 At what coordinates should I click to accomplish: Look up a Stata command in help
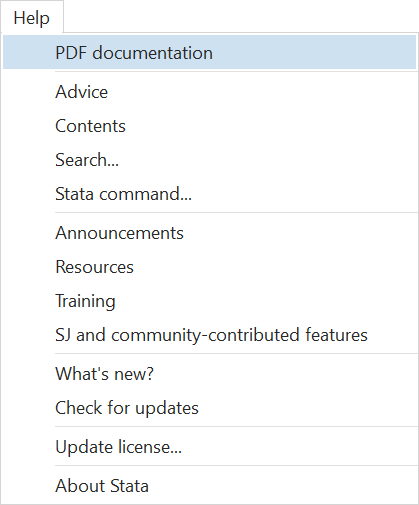[x=209, y=194]
